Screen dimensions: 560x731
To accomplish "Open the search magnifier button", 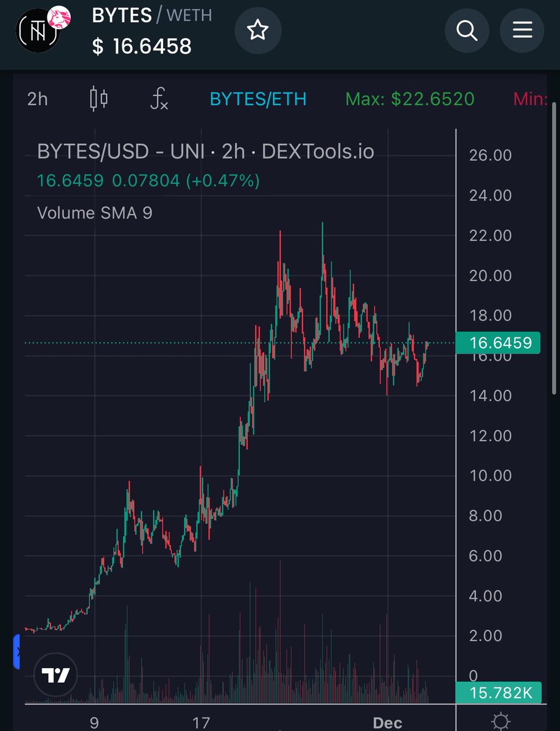I will tap(467, 30).
